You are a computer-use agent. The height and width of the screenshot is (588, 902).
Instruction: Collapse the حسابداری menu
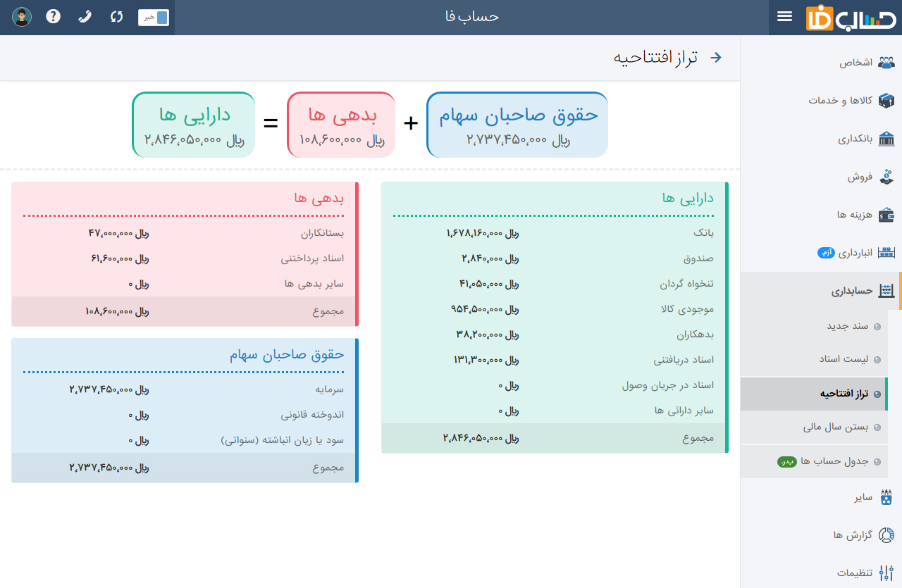click(x=821, y=291)
